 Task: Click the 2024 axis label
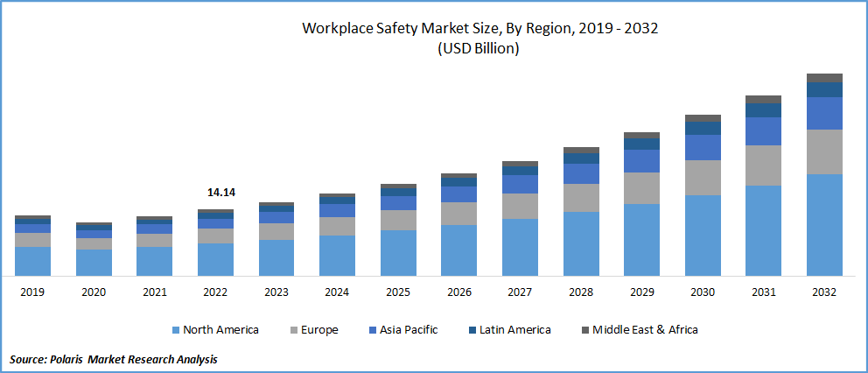(x=337, y=292)
